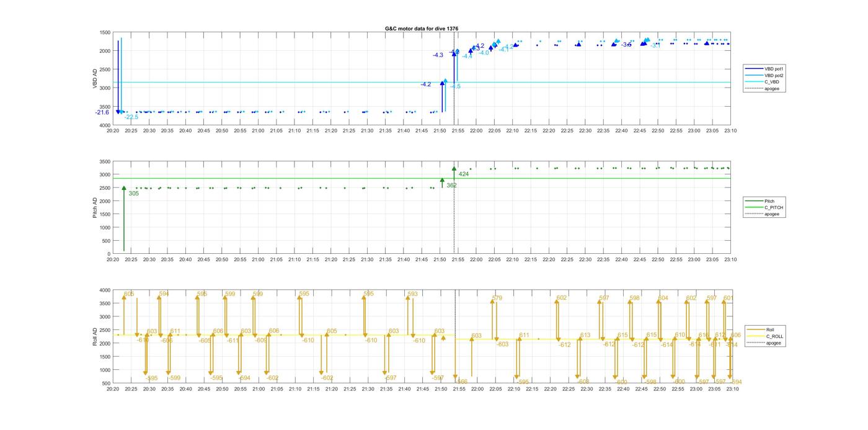Click the '-599' roll data label
The image size is (868, 430).
174,378
